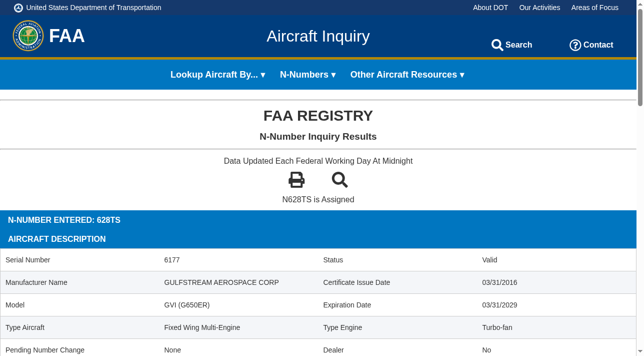
Task: Open Search in the header
Action: 512,45
